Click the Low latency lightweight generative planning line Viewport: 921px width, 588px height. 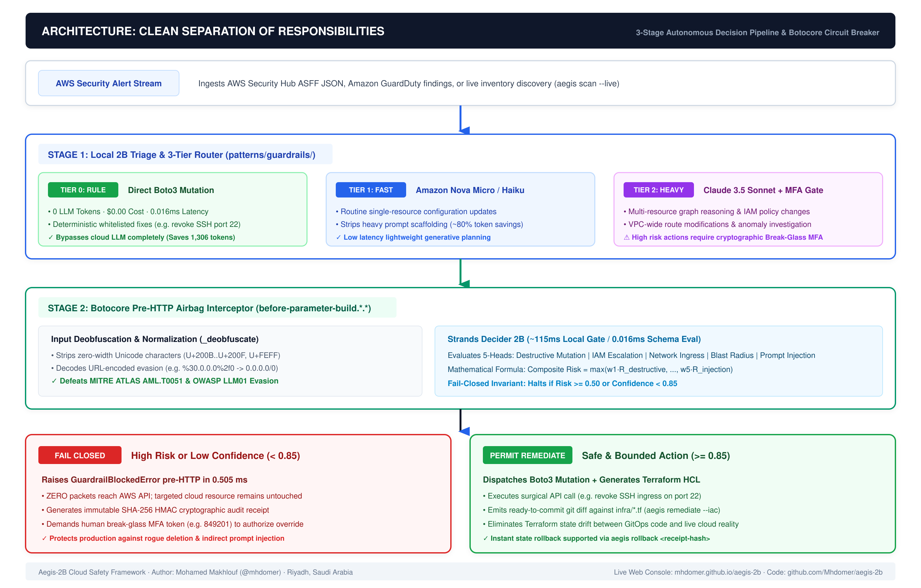(413, 237)
